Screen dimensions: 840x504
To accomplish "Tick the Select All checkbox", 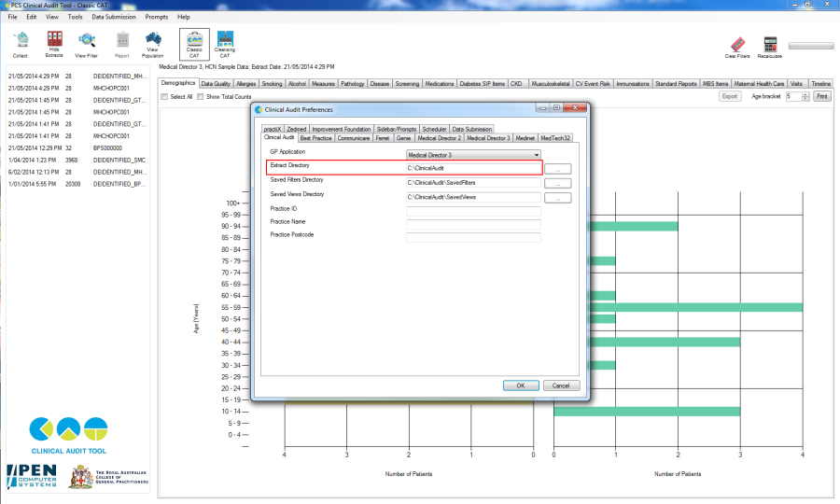I will point(164,97).
